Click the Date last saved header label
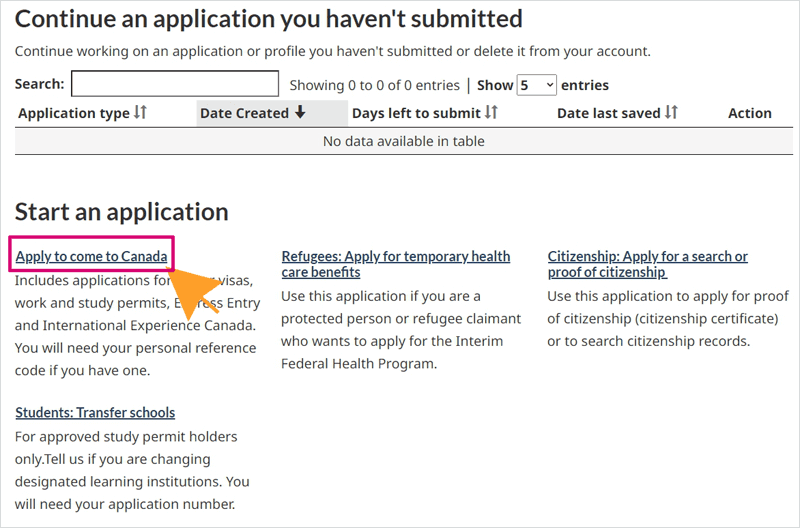This screenshot has height=528, width=800. coord(608,113)
